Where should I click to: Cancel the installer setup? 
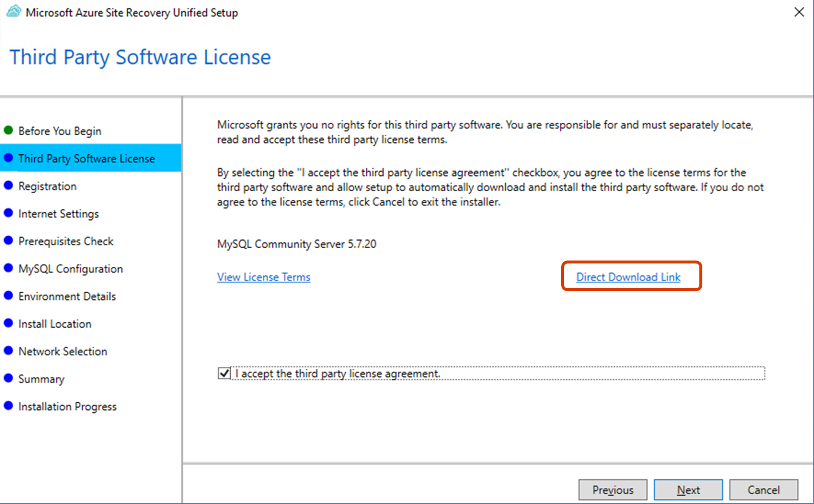click(763, 490)
